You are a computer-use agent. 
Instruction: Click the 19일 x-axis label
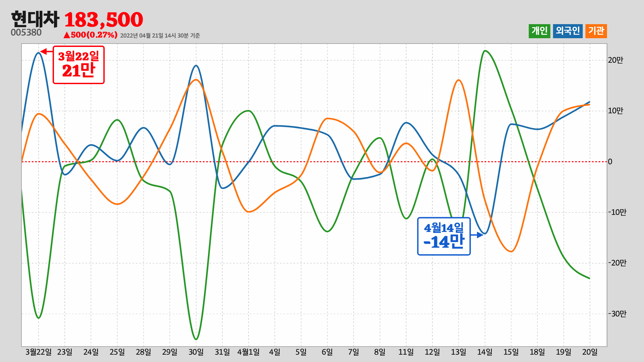(563, 352)
